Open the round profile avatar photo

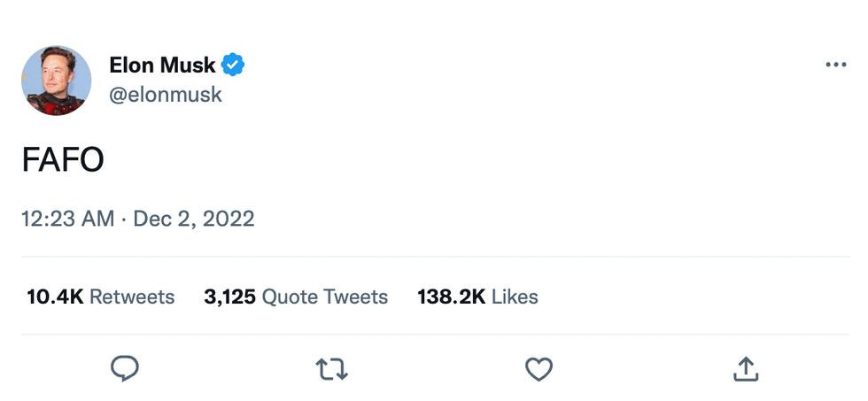point(56,81)
